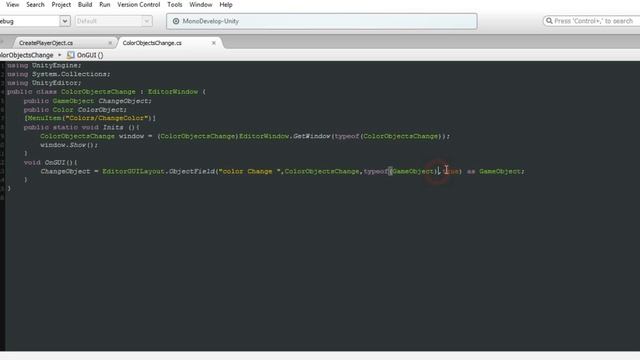Viewport: 640px width, 360px height.
Task: Expand the Default platform dropdown
Action: click(147, 21)
